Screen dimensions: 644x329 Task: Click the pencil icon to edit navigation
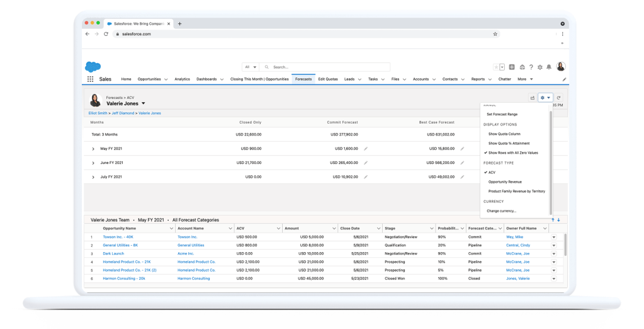(564, 79)
